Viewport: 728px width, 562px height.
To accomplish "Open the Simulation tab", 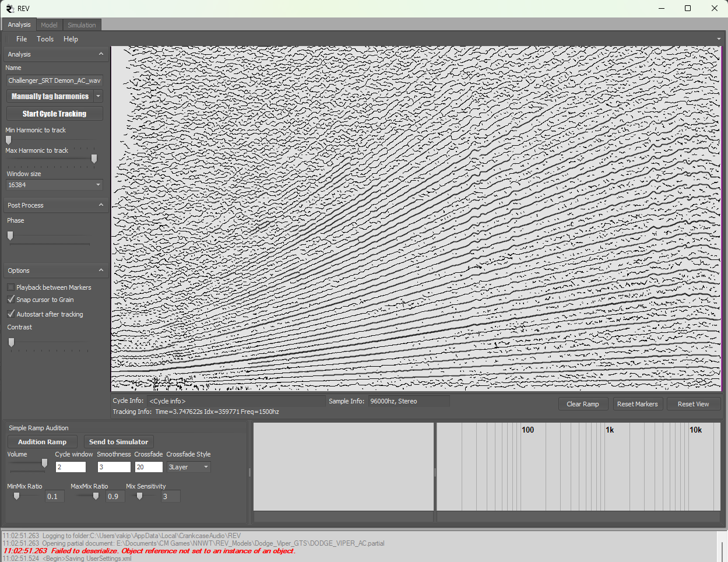I will (82, 25).
